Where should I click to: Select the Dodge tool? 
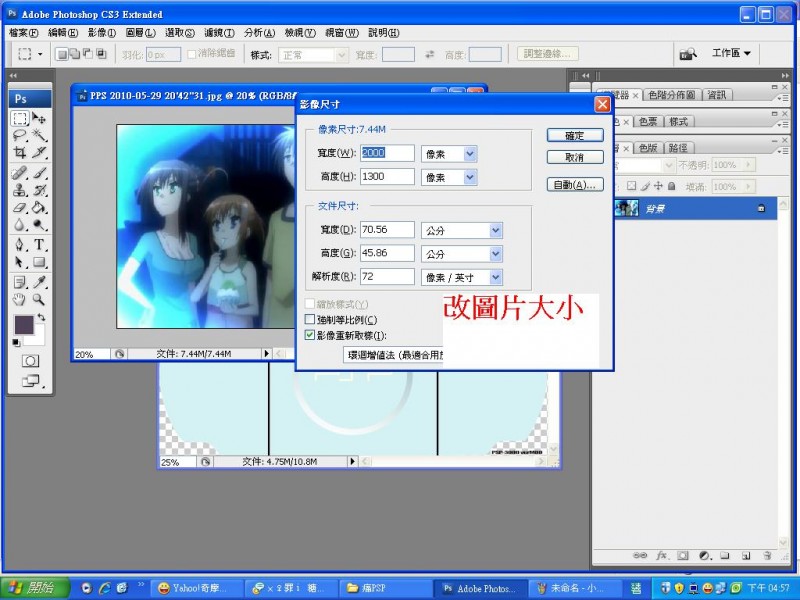(x=39, y=225)
